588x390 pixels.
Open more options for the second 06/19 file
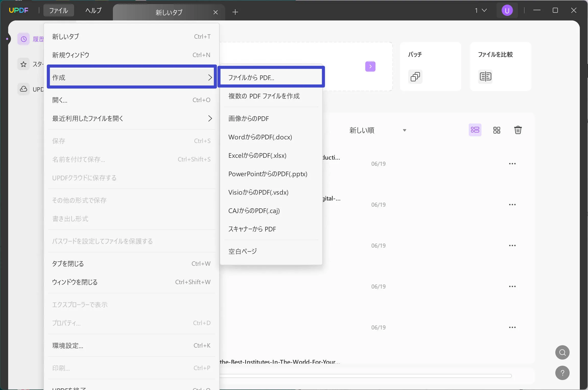[512, 205]
